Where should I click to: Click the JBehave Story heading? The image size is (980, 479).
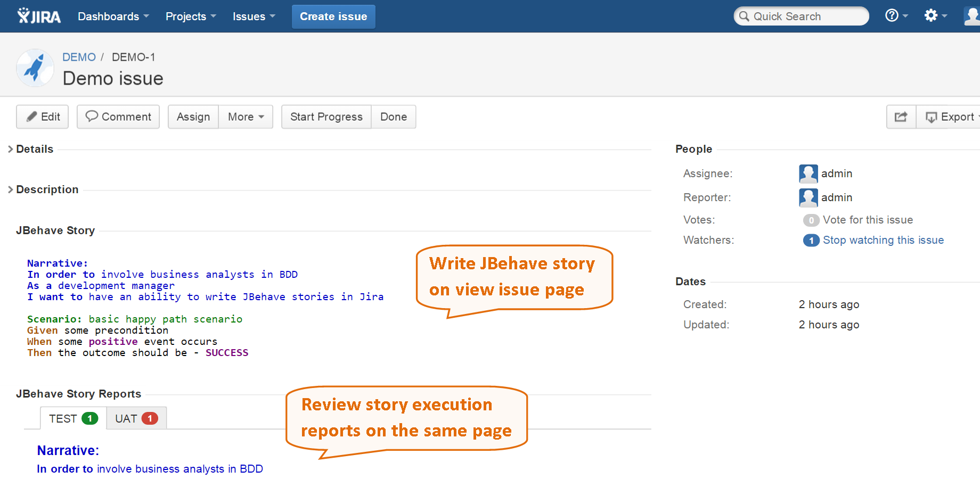coord(55,230)
